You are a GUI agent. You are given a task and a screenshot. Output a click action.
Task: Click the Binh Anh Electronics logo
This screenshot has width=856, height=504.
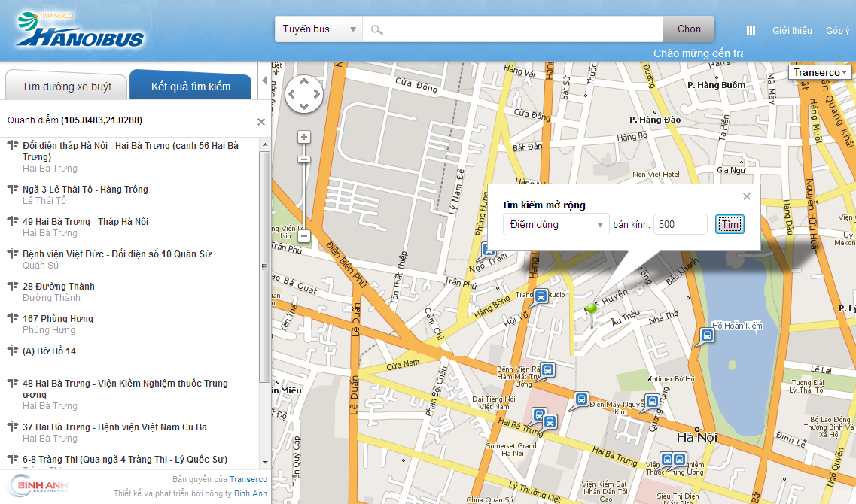39,485
